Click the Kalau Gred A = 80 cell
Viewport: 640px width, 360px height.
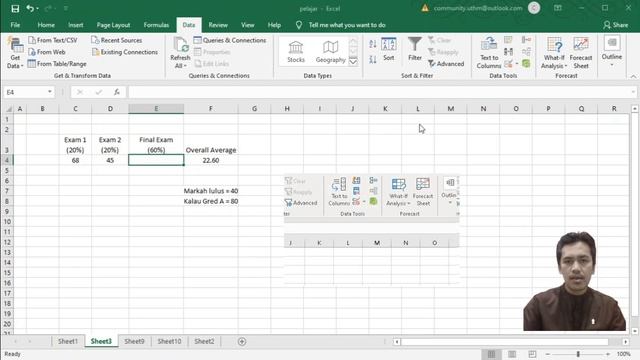coord(211,201)
